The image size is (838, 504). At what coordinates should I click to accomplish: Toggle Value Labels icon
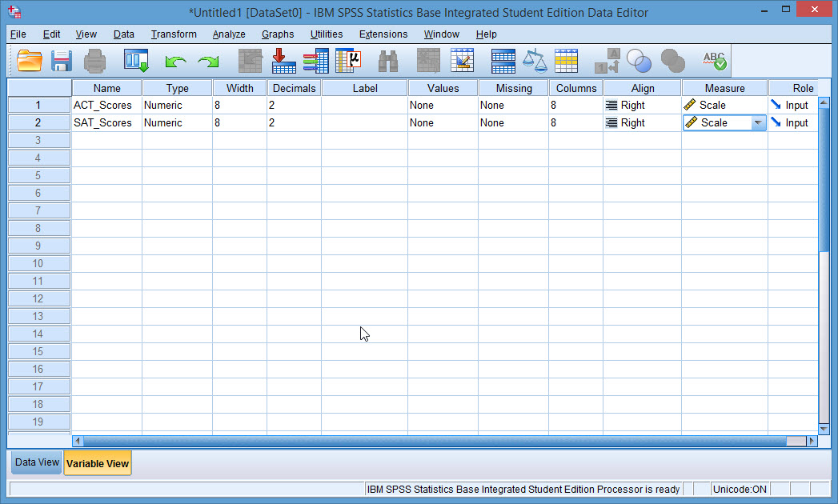(x=607, y=61)
